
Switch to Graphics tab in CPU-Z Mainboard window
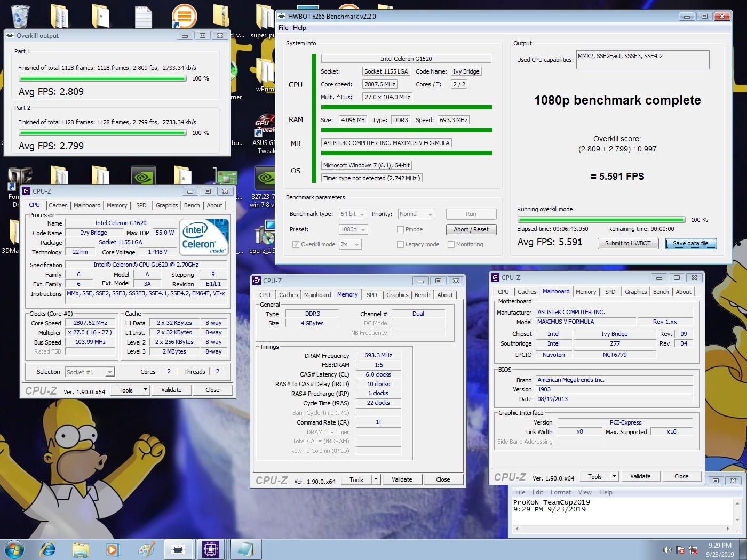click(x=635, y=292)
